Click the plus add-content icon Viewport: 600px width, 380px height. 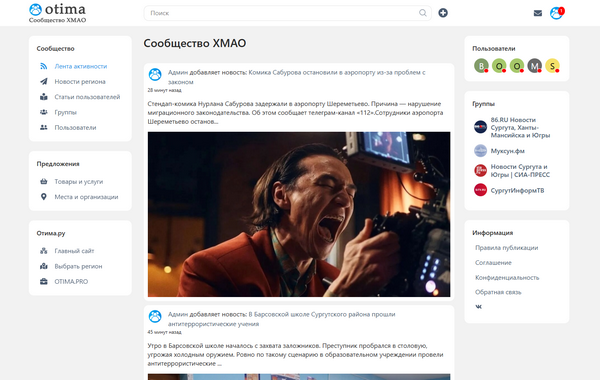443,13
